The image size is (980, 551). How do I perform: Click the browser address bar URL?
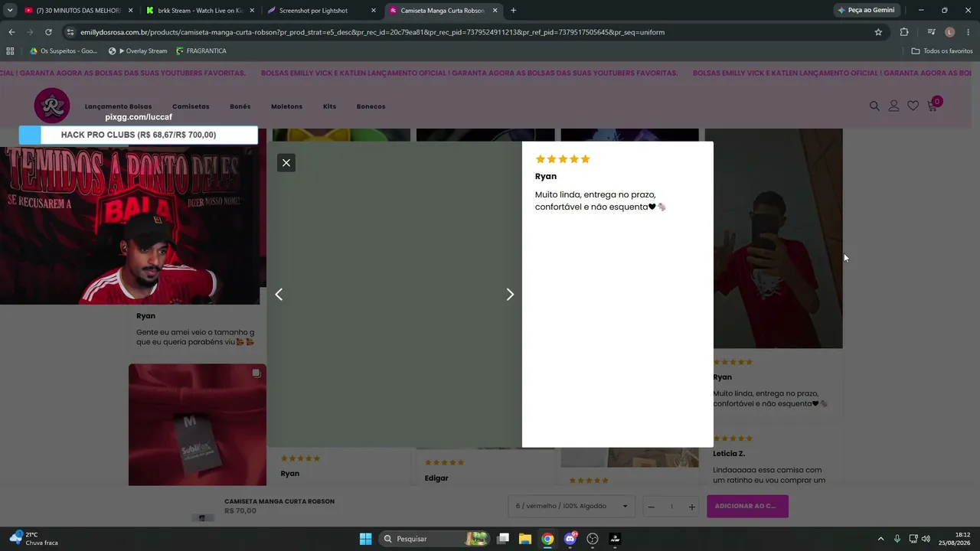pos(372,32)
